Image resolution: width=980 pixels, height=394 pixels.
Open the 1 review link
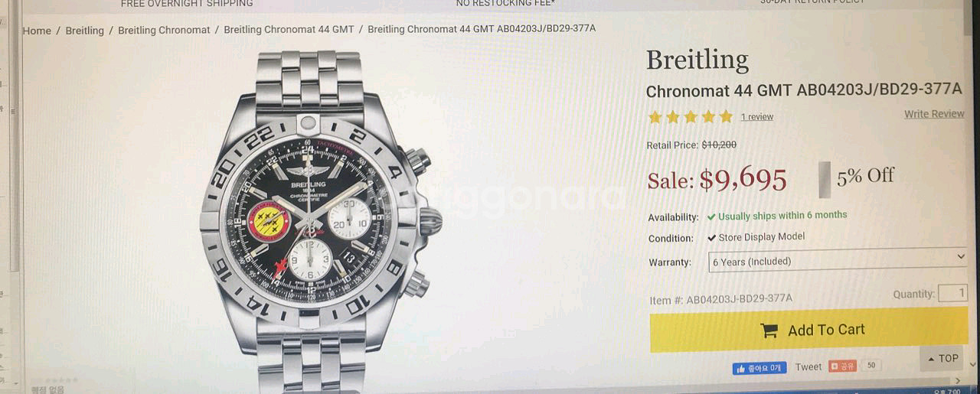pos(757,117)
